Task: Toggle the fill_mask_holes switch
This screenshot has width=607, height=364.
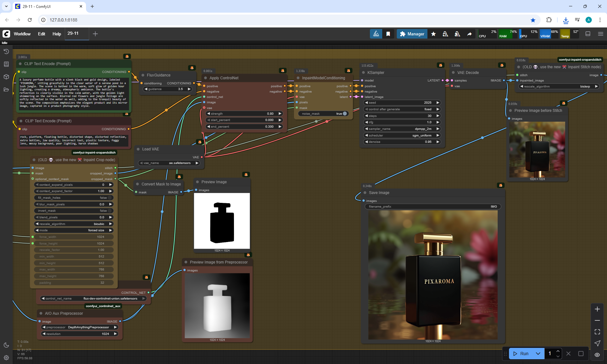Action: [x=110, y=198]
